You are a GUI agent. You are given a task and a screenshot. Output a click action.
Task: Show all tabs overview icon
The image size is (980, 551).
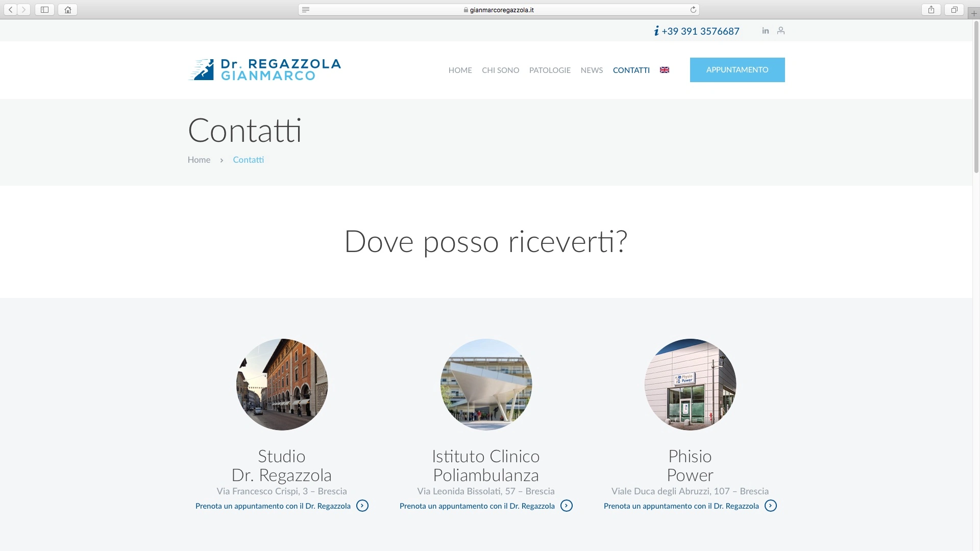point(954,10)
